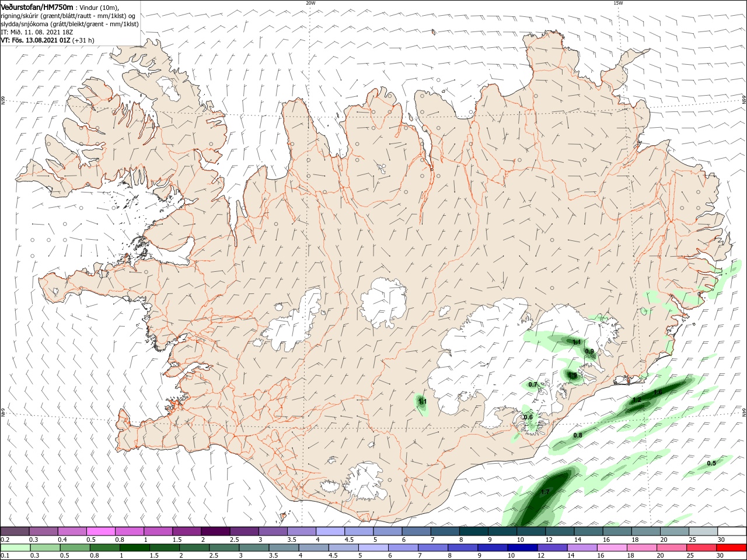Pick the mauve 0.3–0.4 snow swatch

43,531
